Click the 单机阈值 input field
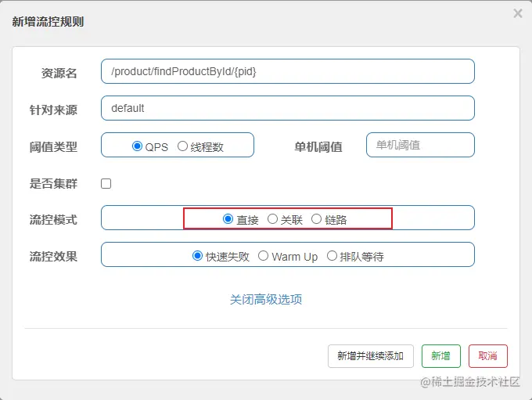Screen dimensions: 532x400 click(420, 145)
